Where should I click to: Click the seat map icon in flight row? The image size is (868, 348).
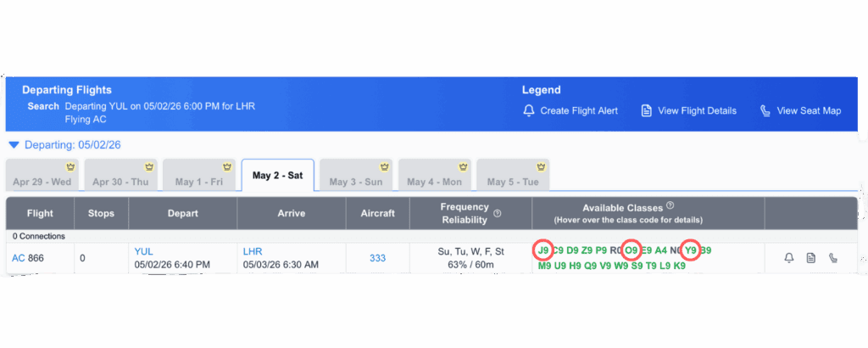pos(833,257)
